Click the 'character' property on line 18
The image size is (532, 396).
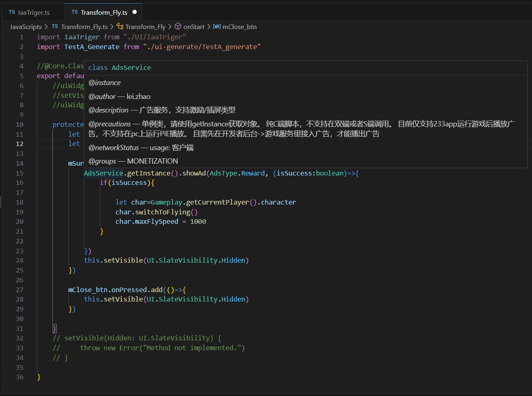279,202
